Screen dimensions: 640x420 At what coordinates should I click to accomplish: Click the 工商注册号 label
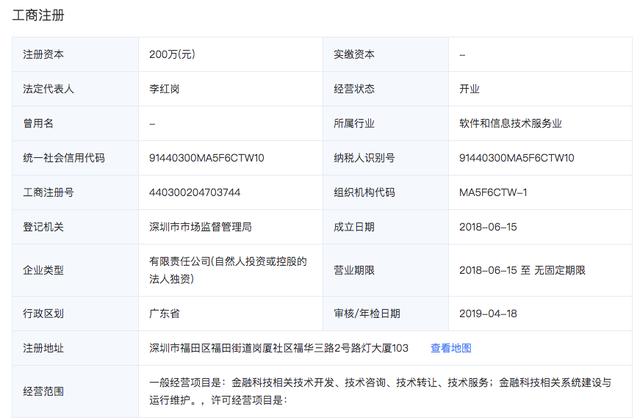click(x=48, y=192)
